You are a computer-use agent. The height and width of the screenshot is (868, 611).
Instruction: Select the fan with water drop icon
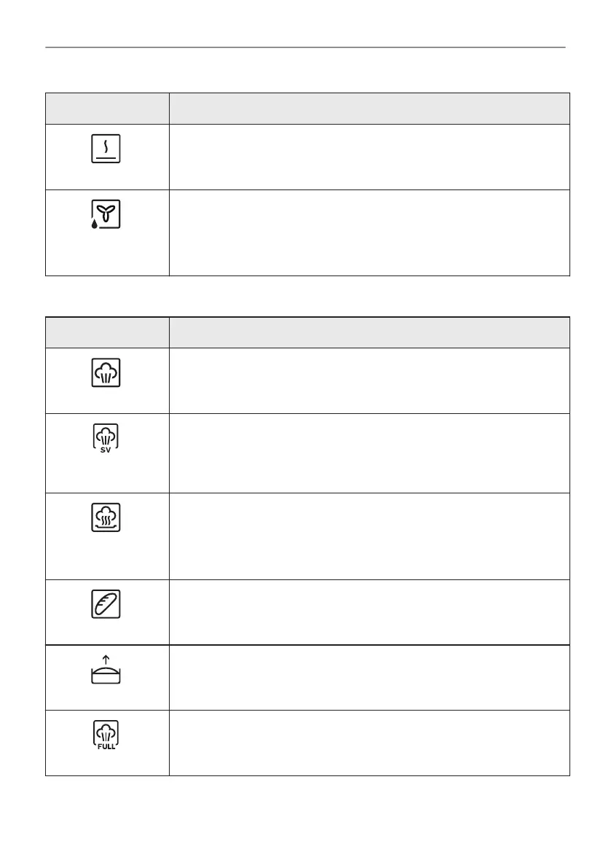[x=107, y=216]
